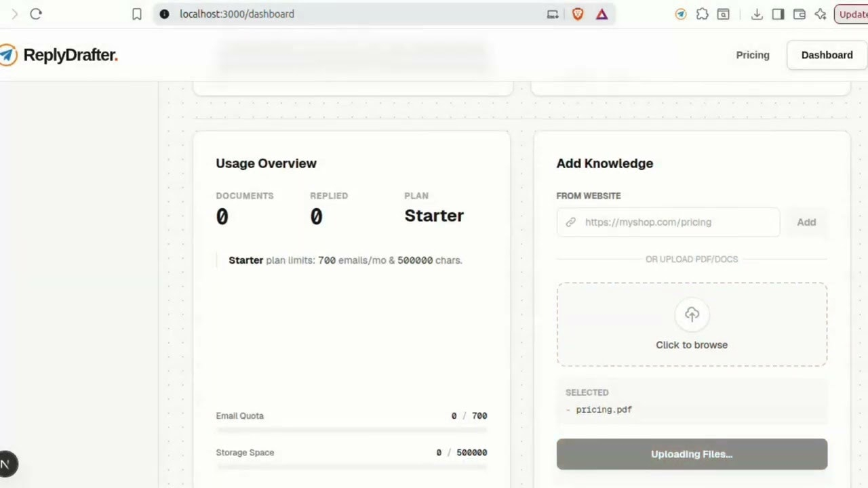Go to the Pricing page

(x=753, y=55)
